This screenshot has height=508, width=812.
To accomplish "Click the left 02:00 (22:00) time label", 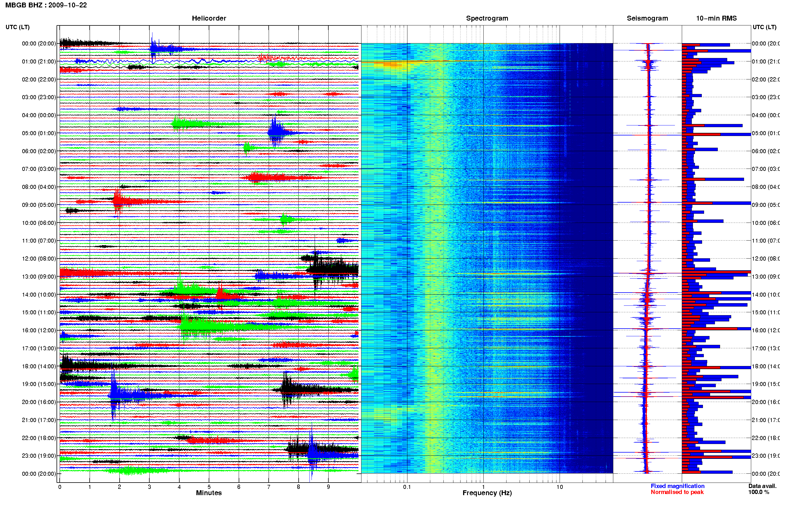I will pos(39,79).
